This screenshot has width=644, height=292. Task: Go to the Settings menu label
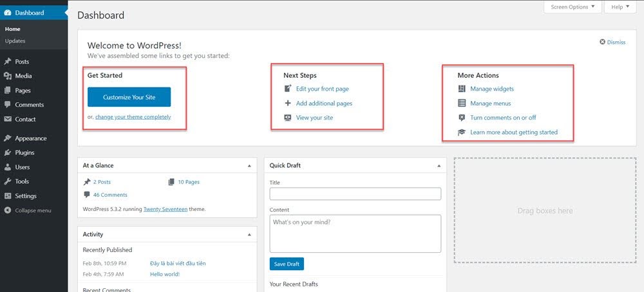pyautogui.click(x=26, y=196)
